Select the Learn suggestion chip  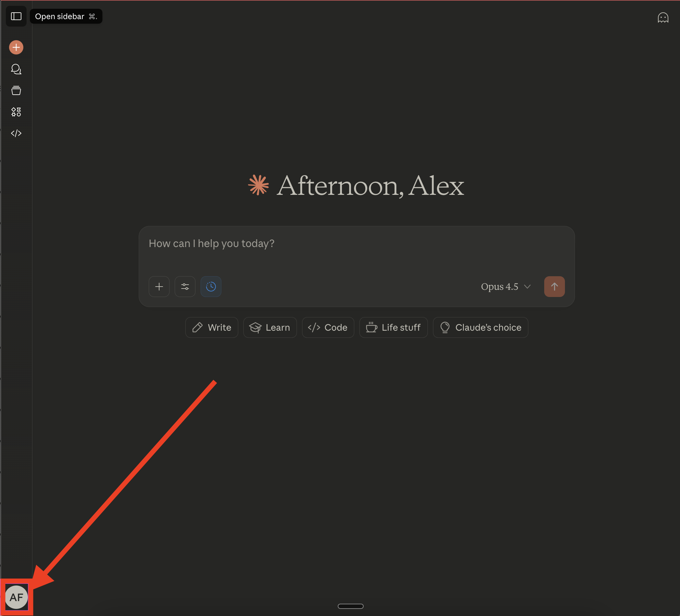270,327
